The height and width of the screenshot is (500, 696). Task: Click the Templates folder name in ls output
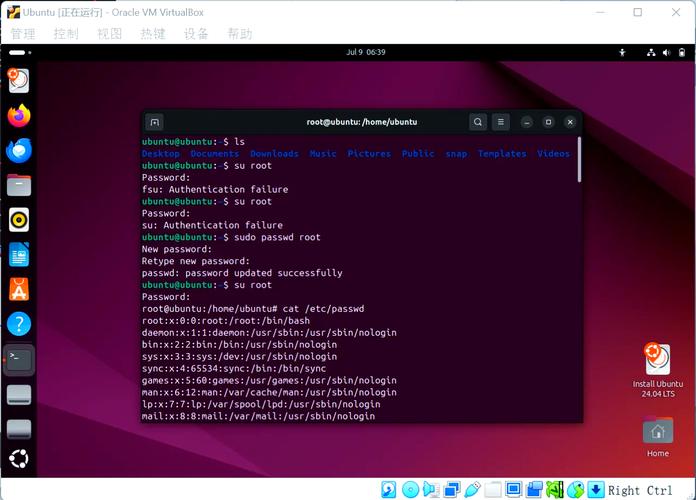point(502,154)
